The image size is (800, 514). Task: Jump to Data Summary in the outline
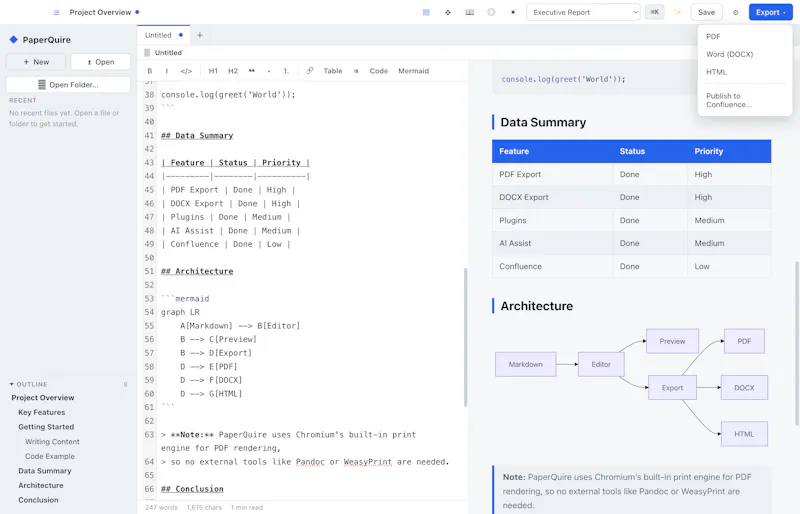[45, 471]
